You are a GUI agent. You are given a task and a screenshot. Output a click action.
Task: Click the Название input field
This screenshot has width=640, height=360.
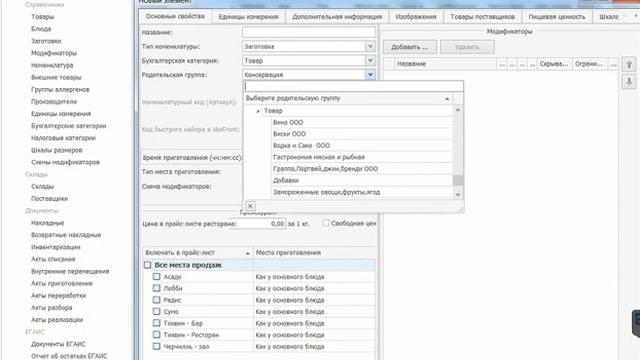click(x=309, y=32)
